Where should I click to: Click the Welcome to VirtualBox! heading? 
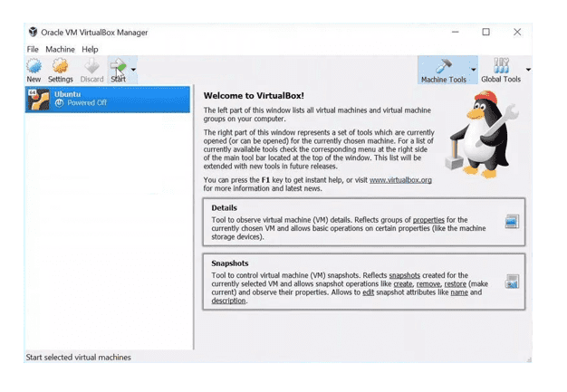click(x=254, y=96)
